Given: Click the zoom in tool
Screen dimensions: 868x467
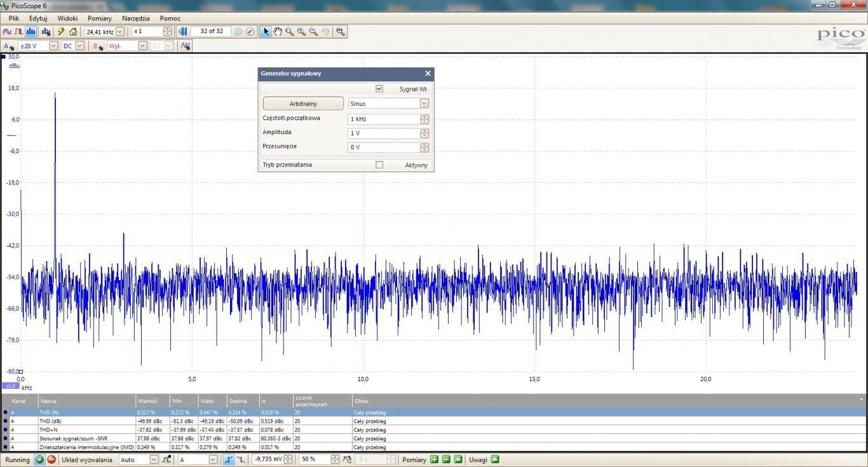Looking at the screenshot, I should coord(301,31).
